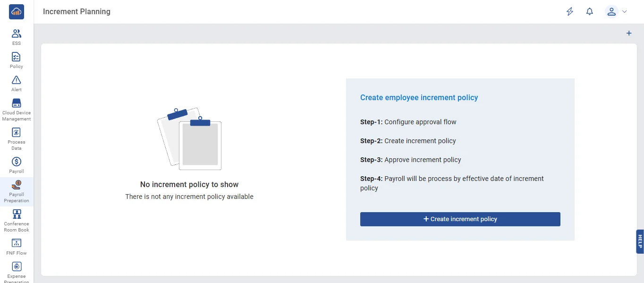The width and height of the screenshot is (644, 283).
Task: Open the Payroll dollar icon
Action: [x=17, y=162]
